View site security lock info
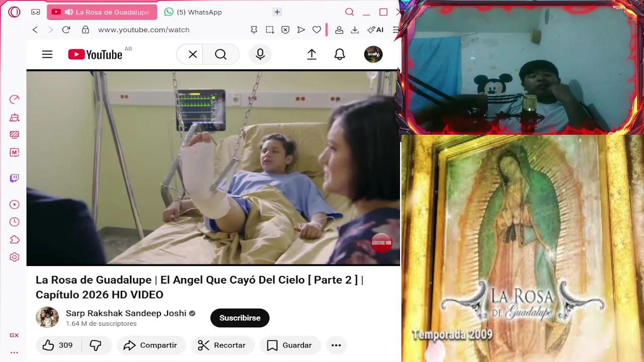 (86, 30)
